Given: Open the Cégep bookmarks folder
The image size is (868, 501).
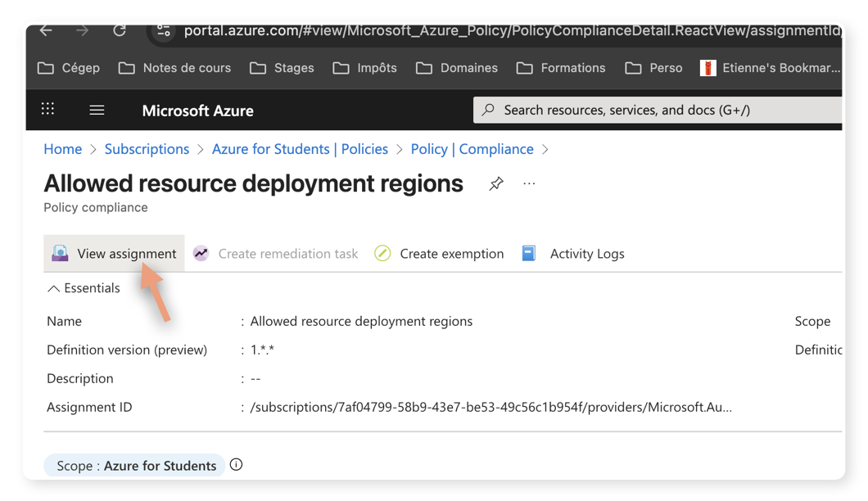Looking at the screenshot, I should click(69, 68).
